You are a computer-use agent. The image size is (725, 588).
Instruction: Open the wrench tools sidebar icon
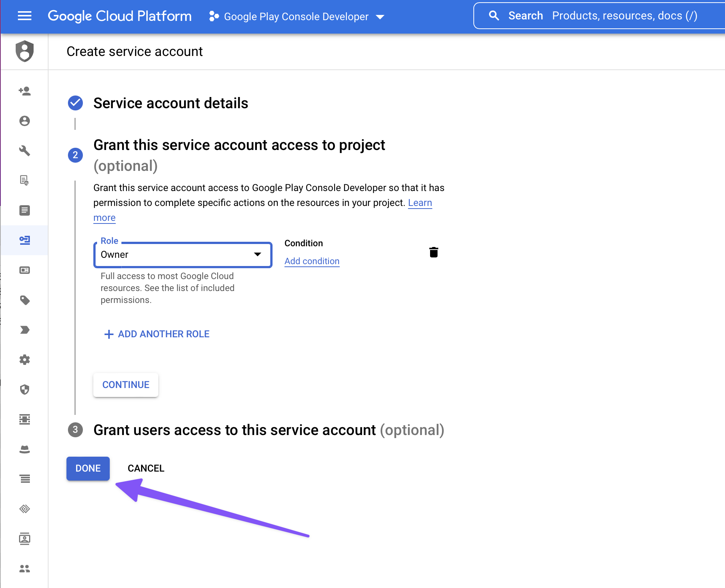pyautogui.click(x=25, y=151)
